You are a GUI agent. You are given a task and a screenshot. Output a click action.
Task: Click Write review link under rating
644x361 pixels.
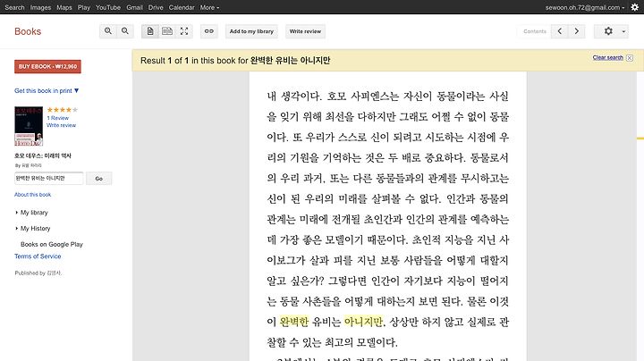pyautogui.click(x=61, y=125)
